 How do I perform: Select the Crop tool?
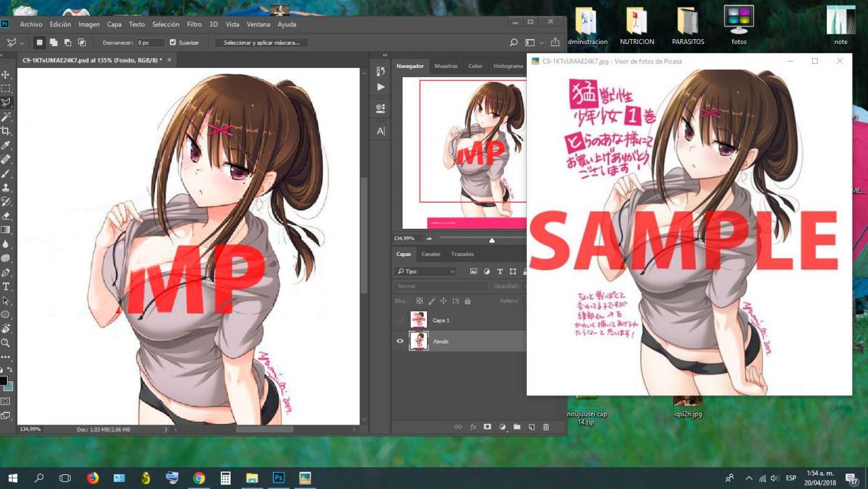tap(6, 131)
